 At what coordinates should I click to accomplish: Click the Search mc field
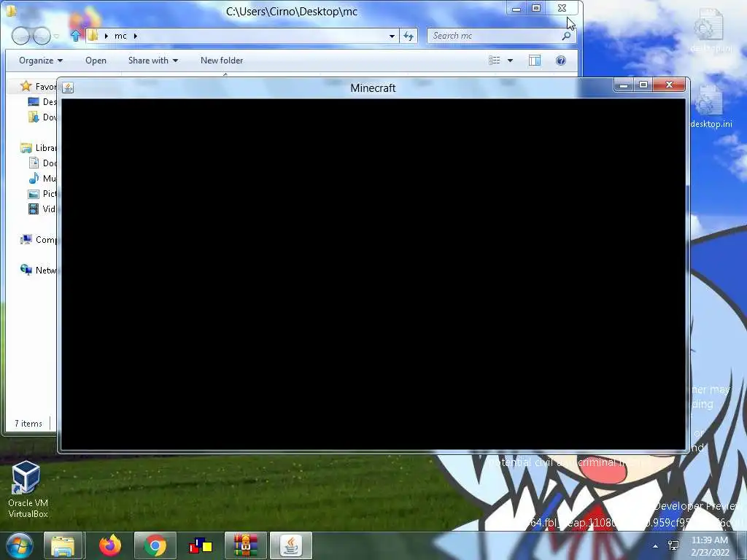[502, 36]
